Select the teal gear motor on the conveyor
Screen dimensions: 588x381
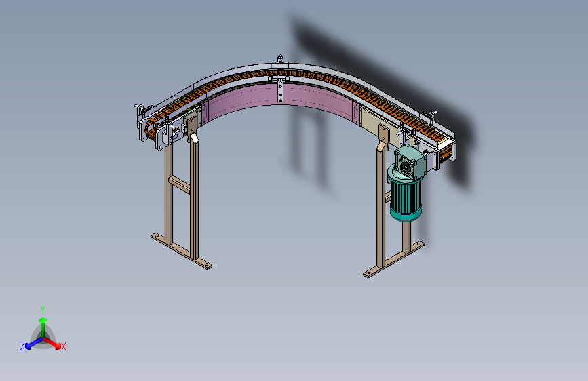point(406,182)
